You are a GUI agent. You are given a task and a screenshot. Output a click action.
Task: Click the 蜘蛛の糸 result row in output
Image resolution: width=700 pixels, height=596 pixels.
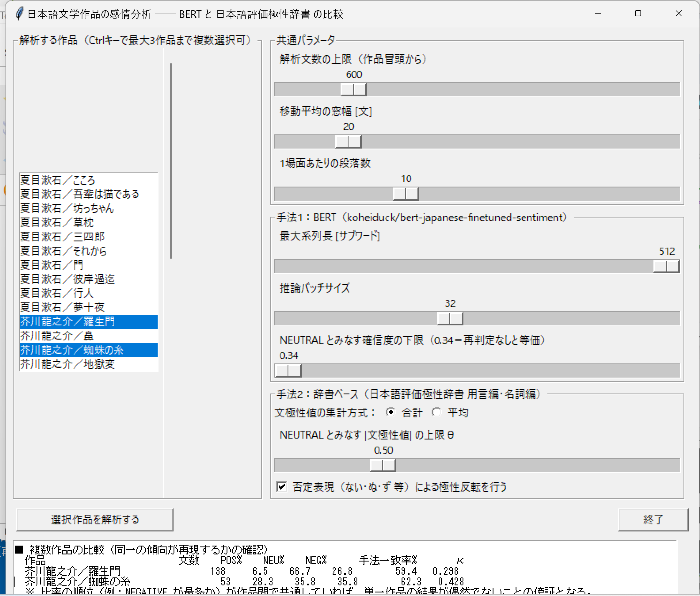(x=244, y=582)
